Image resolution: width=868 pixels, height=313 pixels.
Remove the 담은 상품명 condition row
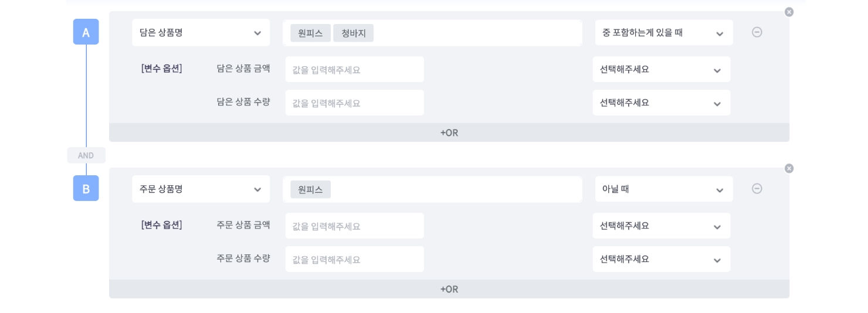(x=757, y=32)
